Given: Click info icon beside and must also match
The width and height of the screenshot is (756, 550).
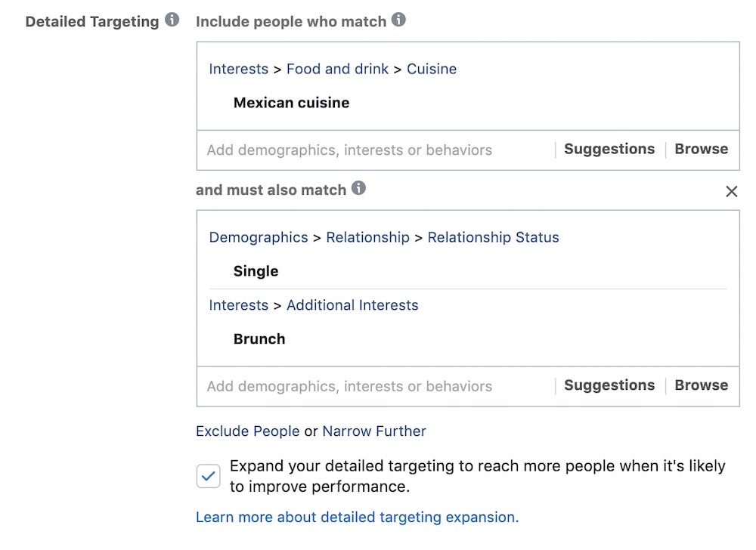Looking at the screenshot, I should 358,189.
